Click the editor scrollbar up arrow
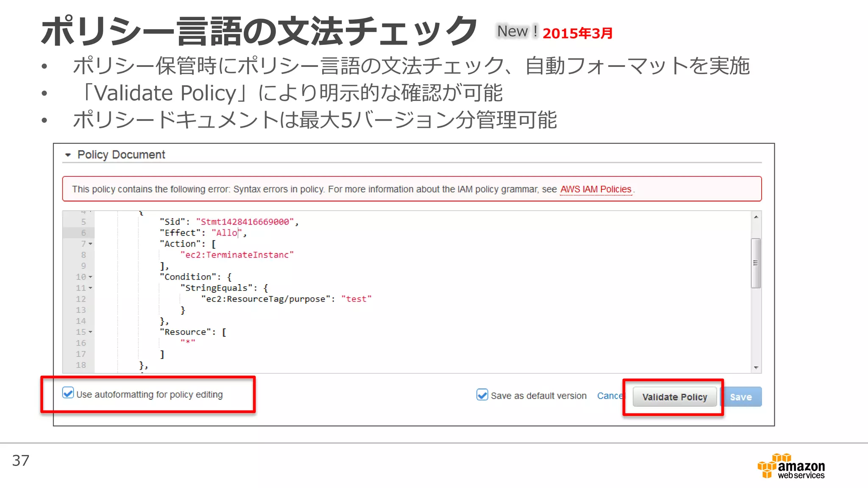 coord(756,217)
